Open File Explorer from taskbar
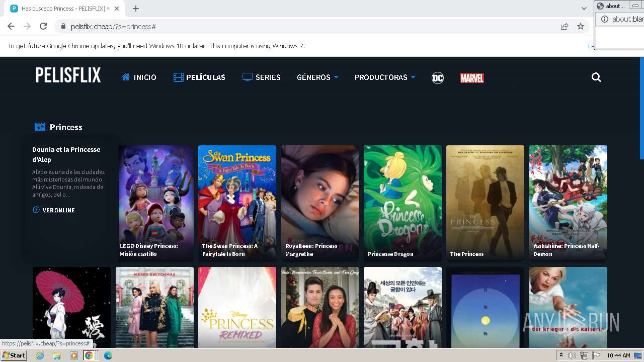The image size is (644, 362). click(57, 355)
